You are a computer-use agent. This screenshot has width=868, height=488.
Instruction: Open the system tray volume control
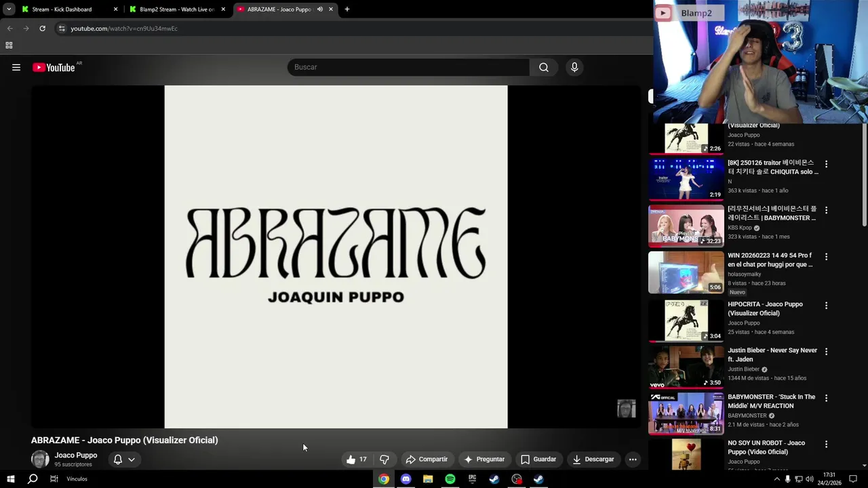(x=809, y=479)
